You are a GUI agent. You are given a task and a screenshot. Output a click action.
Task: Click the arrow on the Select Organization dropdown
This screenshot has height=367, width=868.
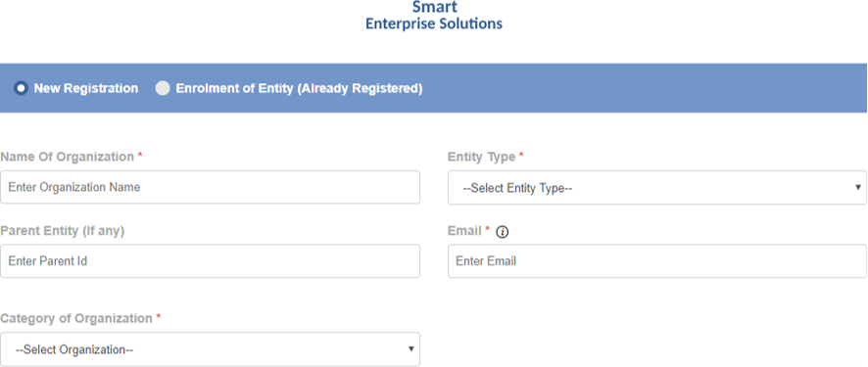[x=410, y=348]
